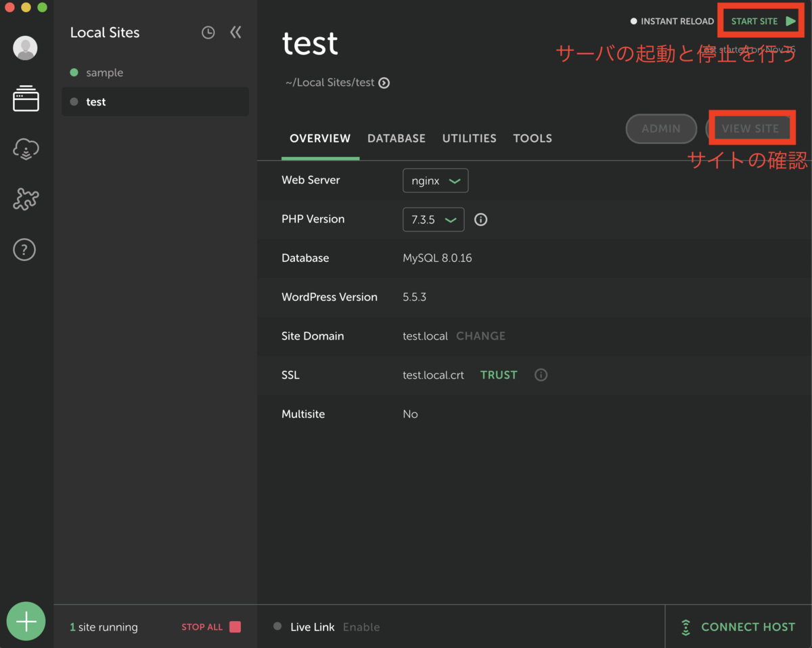This screenshot has width=812, height=648.
Task: Open the Web Server nginx dropdown
Action: coord(436,181)
